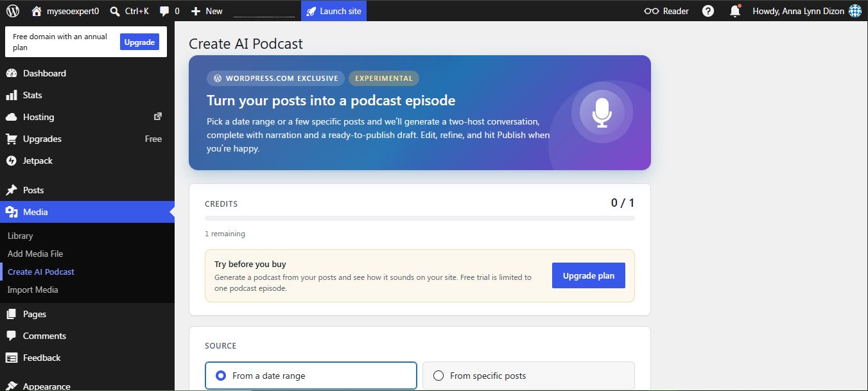Open the media Library submenu

point(20,236)
